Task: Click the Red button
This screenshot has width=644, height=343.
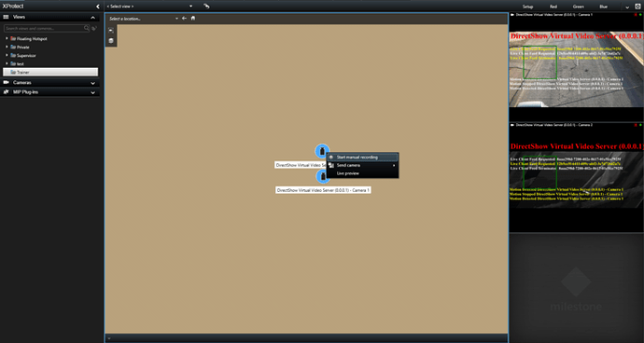Action: [x=553, y=7]
